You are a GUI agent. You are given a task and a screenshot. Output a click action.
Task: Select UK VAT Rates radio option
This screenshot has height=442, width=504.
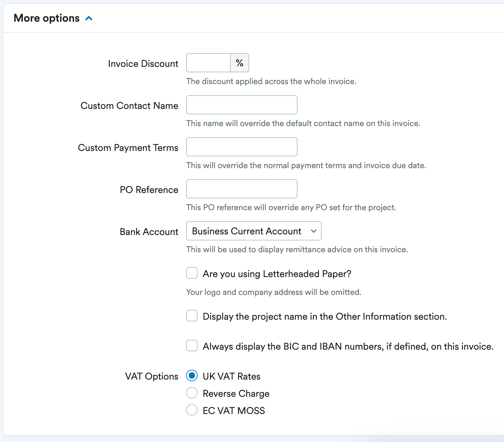point(192,376)
